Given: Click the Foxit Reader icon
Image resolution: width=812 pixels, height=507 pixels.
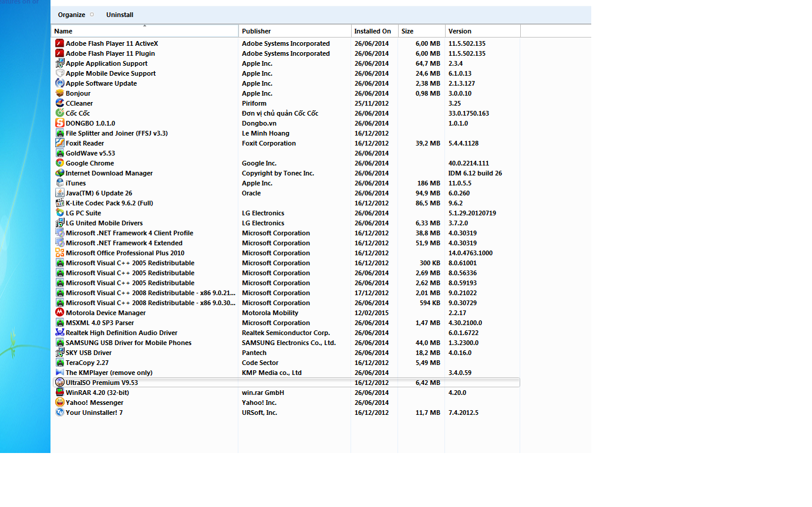Looking at the screenshot, I should [x=59, y=143].
